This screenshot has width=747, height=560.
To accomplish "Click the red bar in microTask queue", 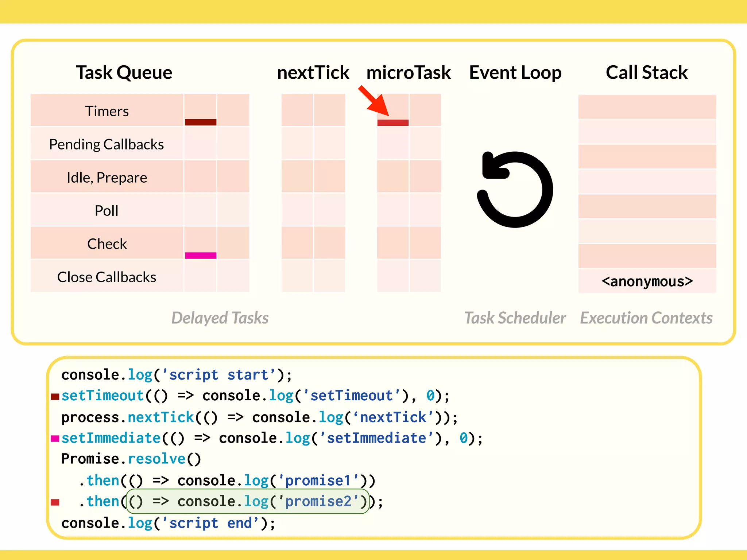I will (x=393, y=123).
